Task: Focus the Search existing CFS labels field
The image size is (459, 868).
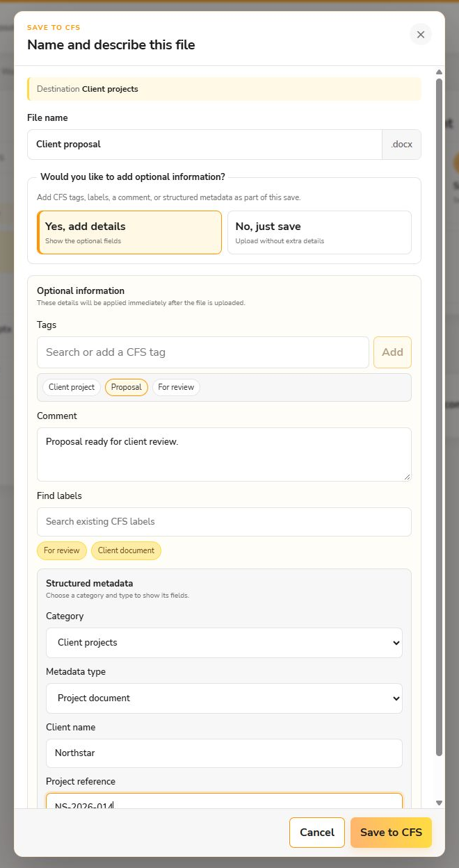Action: point(224,522)
